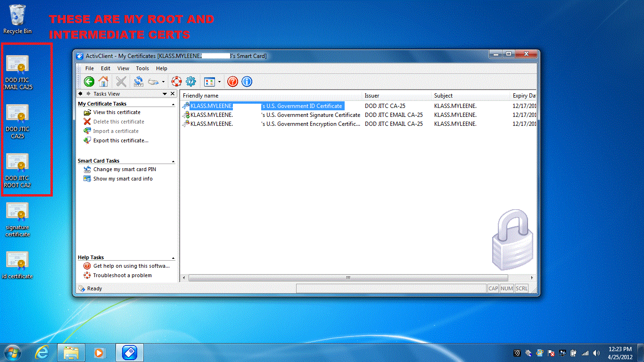Screen dimensions: 644x362
Task: Click the blue info About icon
Action: tap(247, 82)
